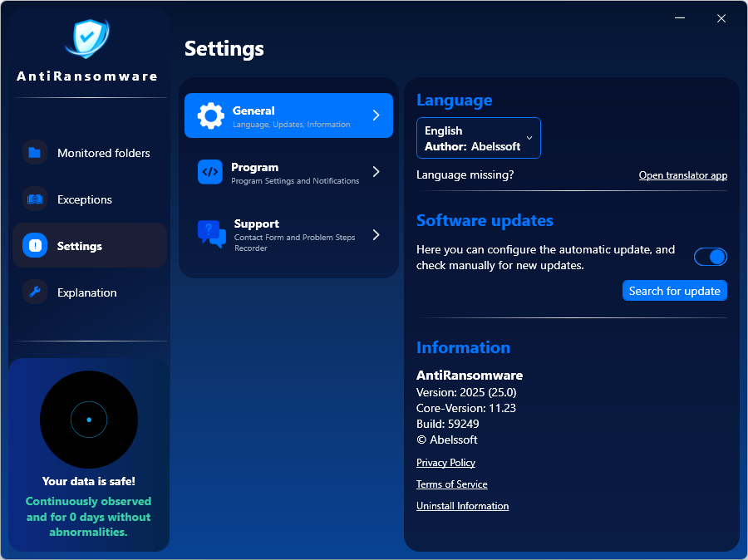Click the Support chat bubbles icon
Screen dimensions: 748x560
pos(212,234)
